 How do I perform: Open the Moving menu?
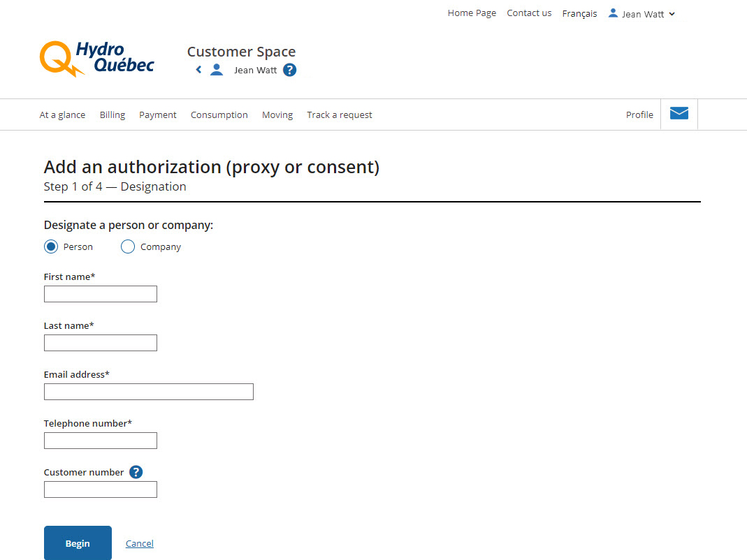[x=277, y=115]
